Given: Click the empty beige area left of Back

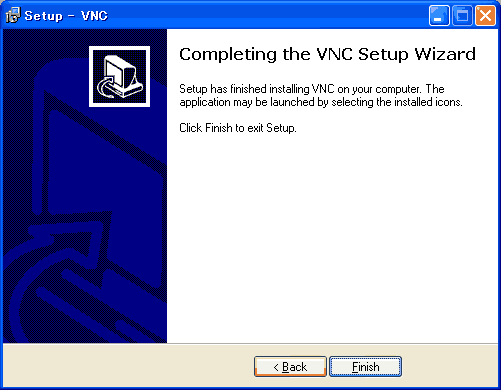Looking at the screenshot, I should tap(127, 367).
